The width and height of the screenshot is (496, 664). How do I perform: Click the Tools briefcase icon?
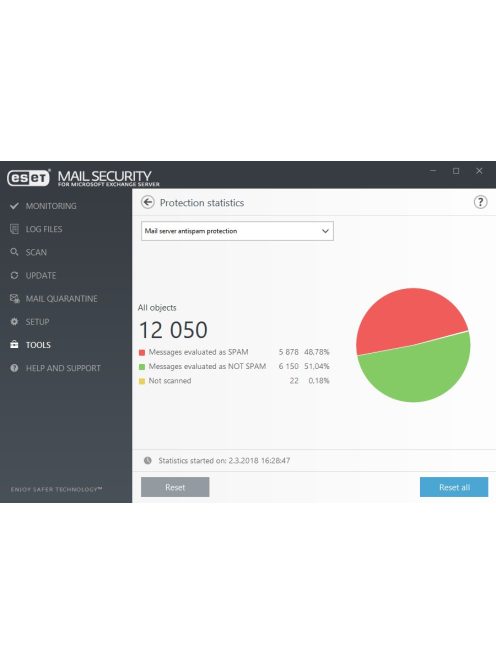point(14,345)
